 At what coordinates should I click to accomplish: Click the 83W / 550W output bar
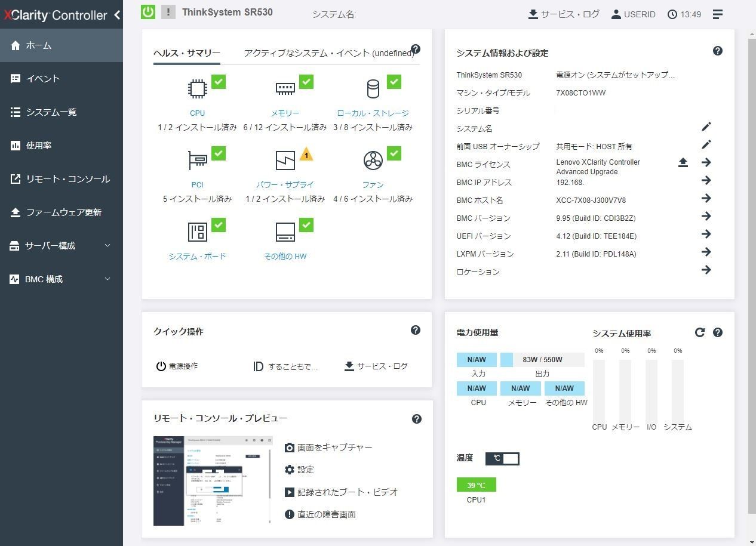pos(542,360)
